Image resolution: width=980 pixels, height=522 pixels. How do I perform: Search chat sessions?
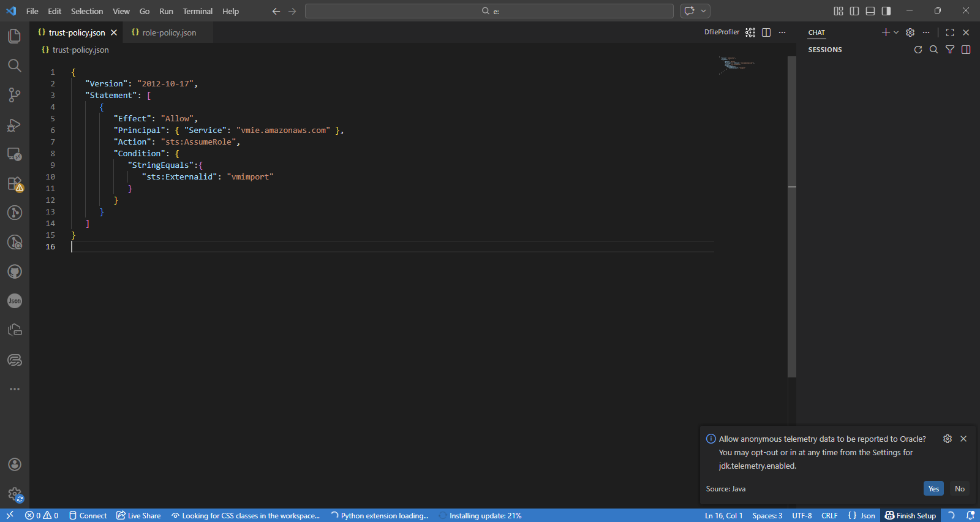click(x=934, y=50)
